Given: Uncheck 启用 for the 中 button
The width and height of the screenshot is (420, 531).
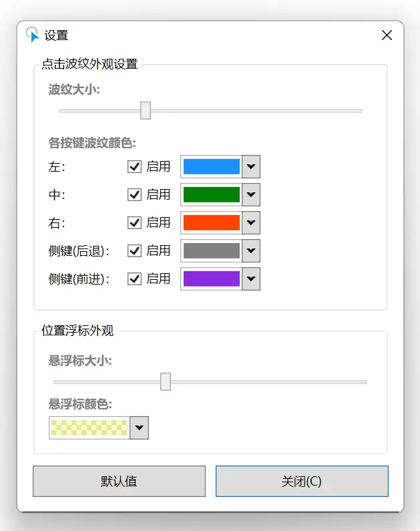Looking at the screenshot, I should (134, 195).
